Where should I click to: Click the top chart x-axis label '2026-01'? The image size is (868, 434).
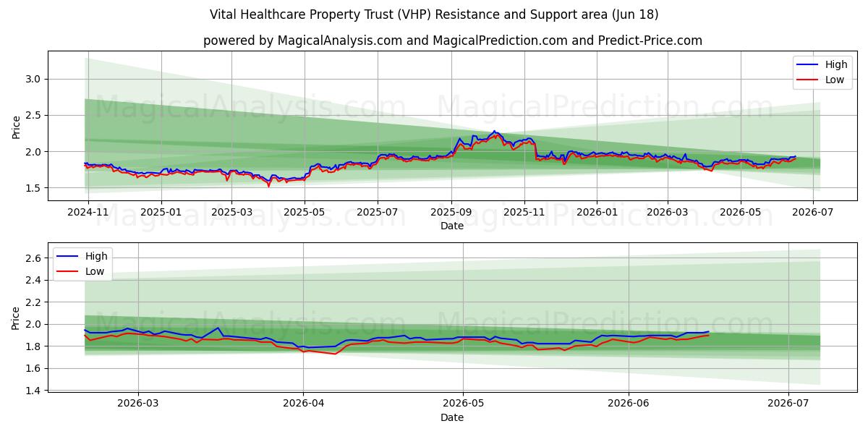(x=597, y=213)
